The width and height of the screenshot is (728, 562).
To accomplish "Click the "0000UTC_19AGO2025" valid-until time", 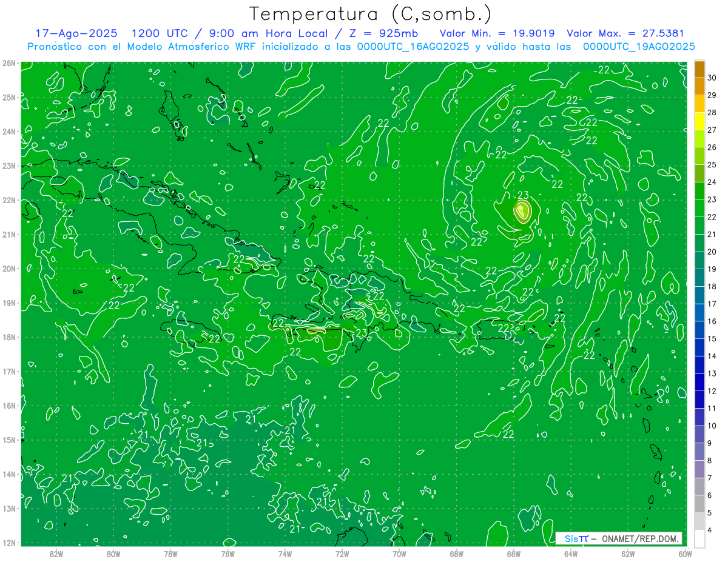I will 639,47.
